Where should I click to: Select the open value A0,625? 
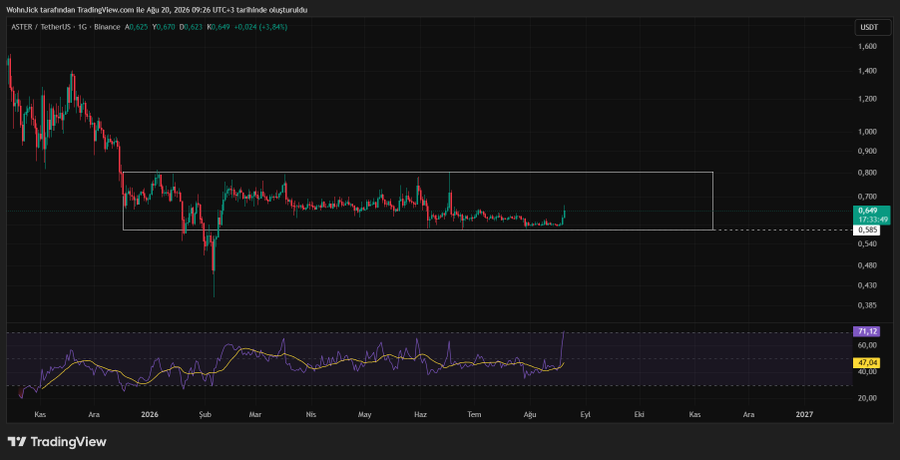[x=138, y=27]
